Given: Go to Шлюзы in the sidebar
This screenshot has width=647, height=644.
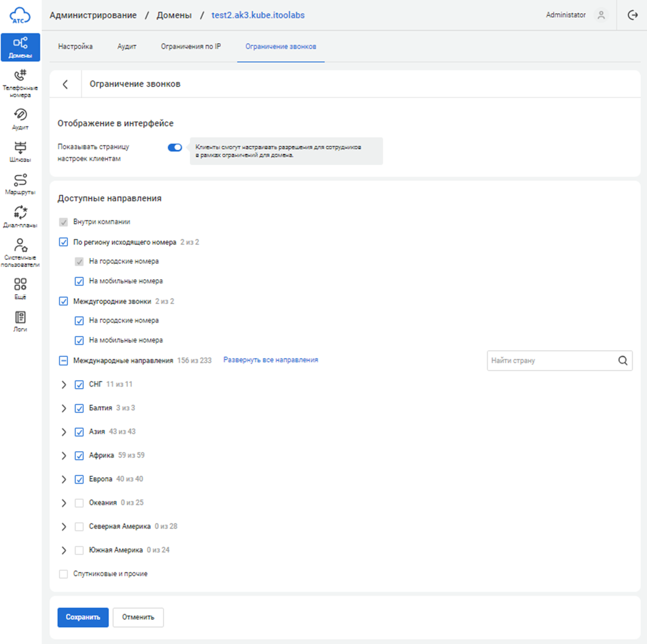Looking at the screenshot, I should pos(20,152).
